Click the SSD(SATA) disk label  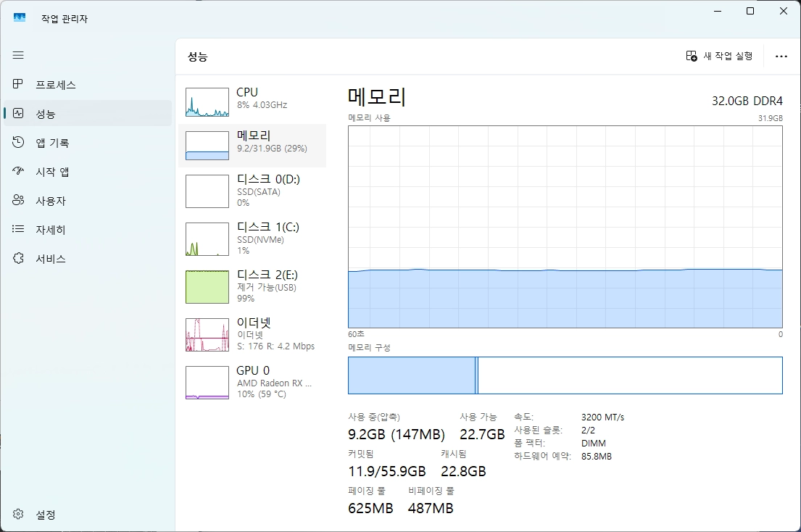259,192
